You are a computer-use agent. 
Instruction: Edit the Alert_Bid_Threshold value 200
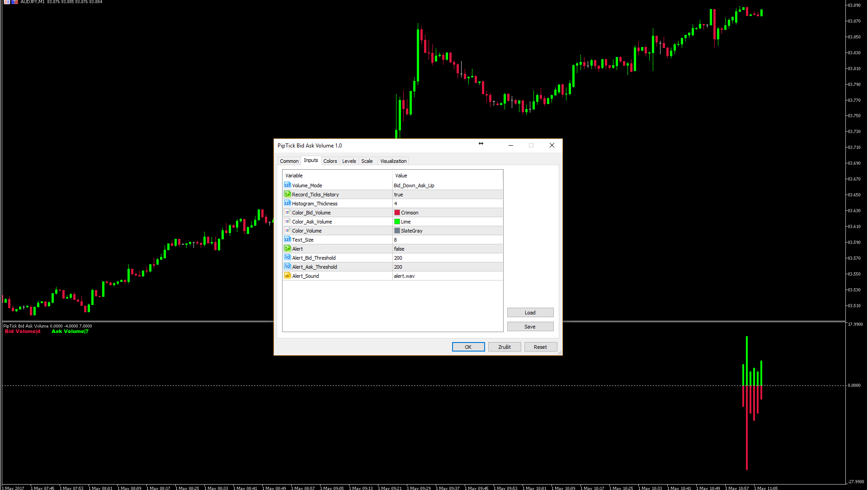pyautogui.click(x=448, y=258)
